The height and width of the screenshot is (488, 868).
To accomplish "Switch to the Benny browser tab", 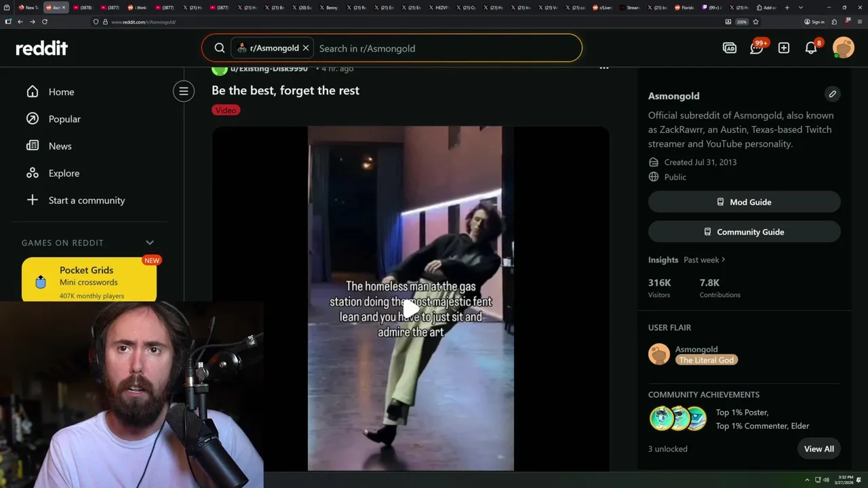I will tap(328, 7).
